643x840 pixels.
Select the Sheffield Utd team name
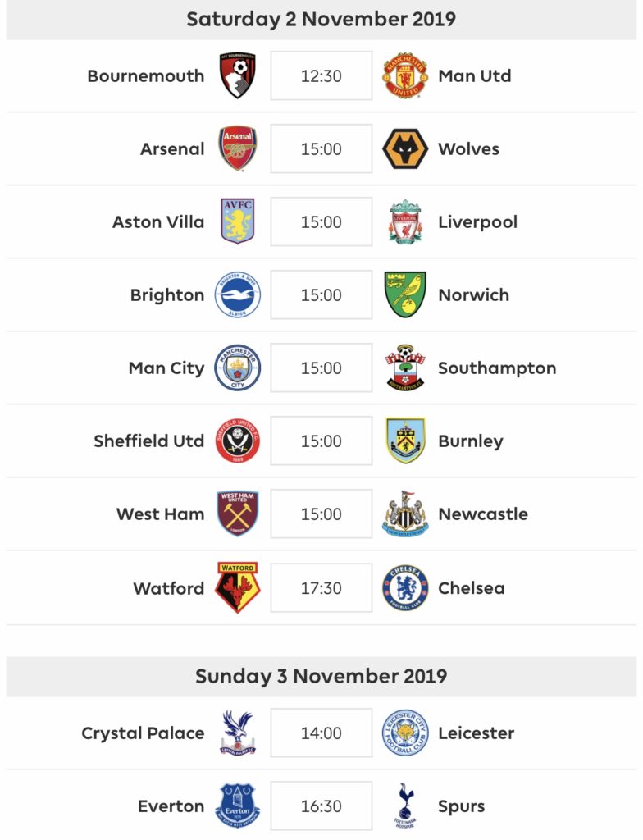[149, 441]
